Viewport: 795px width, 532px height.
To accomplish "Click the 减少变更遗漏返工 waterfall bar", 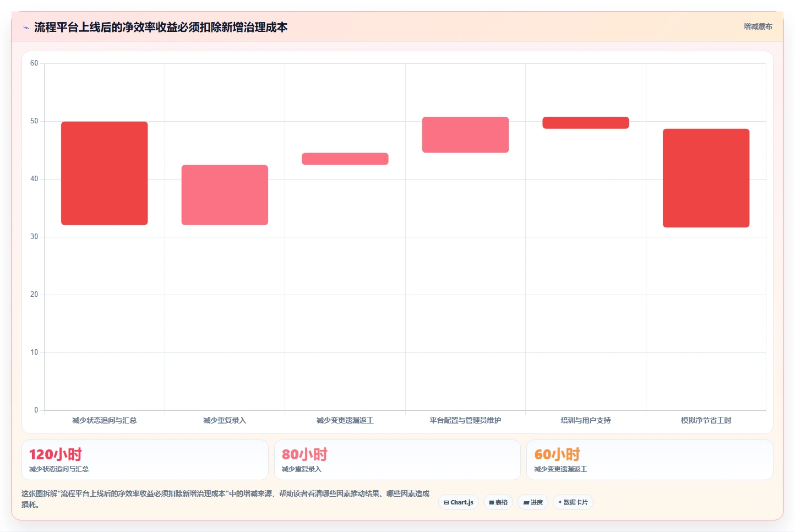I will 345,159.
